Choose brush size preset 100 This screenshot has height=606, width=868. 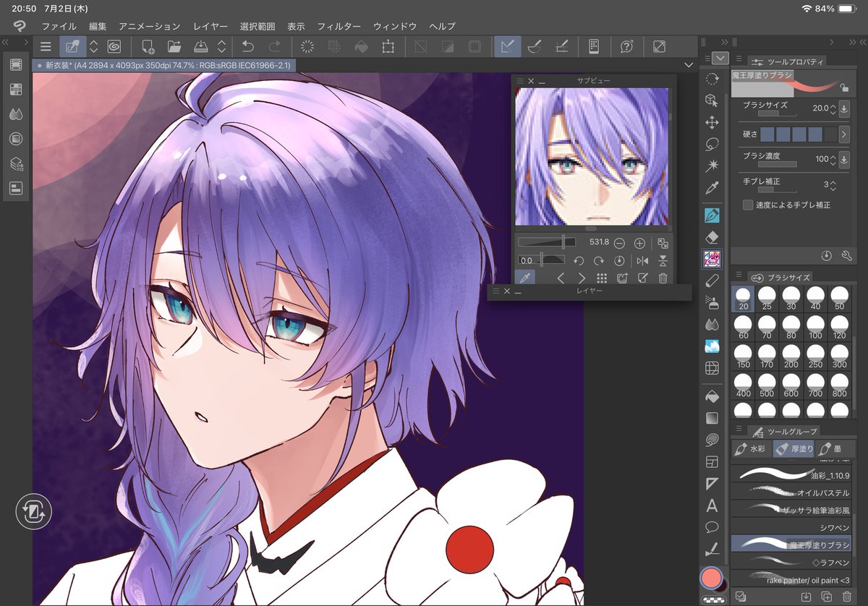[815, 328]
